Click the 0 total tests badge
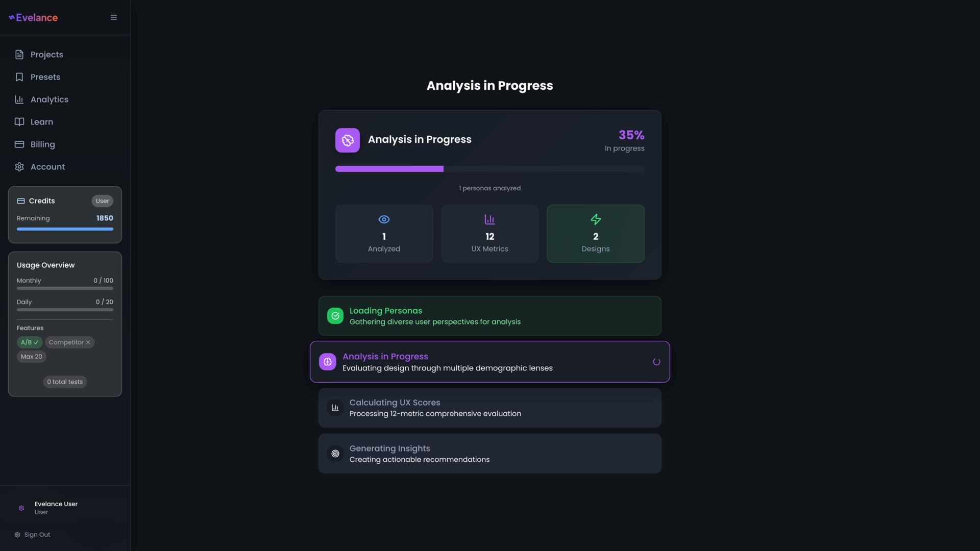The width and height of the screenshot is (980, 551). tap(65, 382)
